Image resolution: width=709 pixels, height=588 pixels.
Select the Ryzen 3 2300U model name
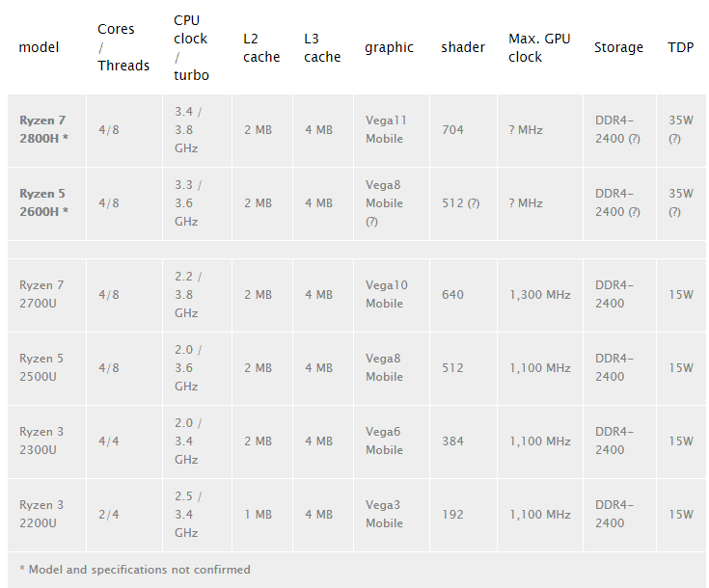click(x=41, y=441)
